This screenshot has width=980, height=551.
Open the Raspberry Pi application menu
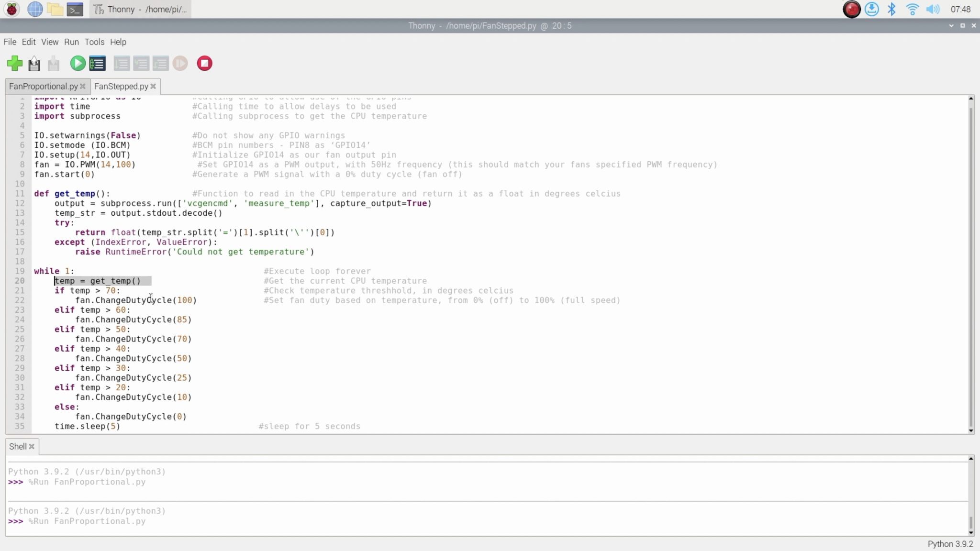pos(11,9)
